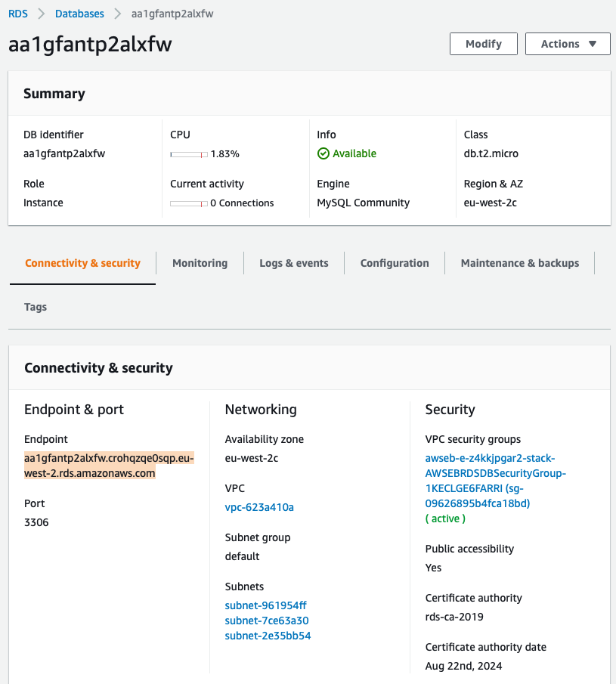This screenshot has width=616, height=684.
Task: Click the breadcrumb chevron after Databases
Action: (x=118, y=14)
